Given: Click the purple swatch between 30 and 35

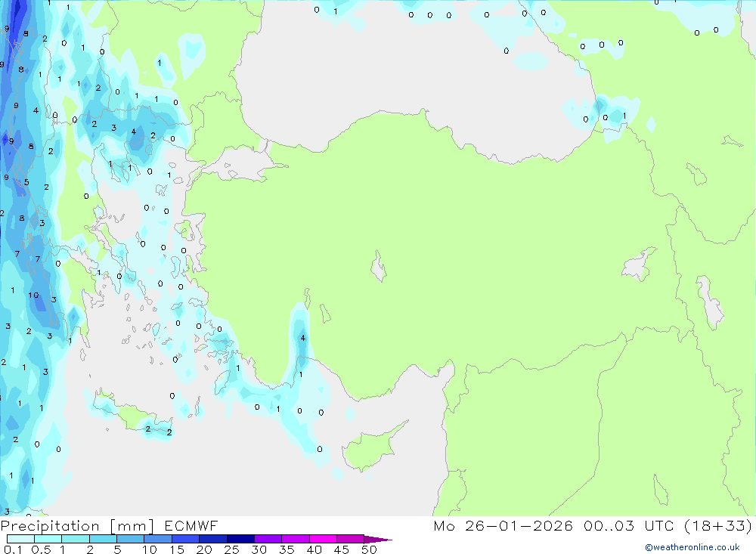Looking at the screenshot, I should click(268, 539).
